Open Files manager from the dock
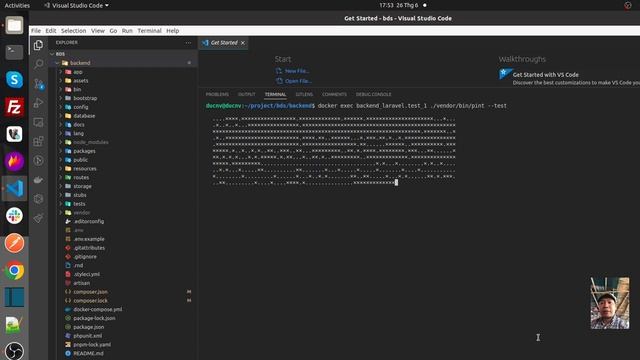The image size is (640, 360). coord(14,25)
